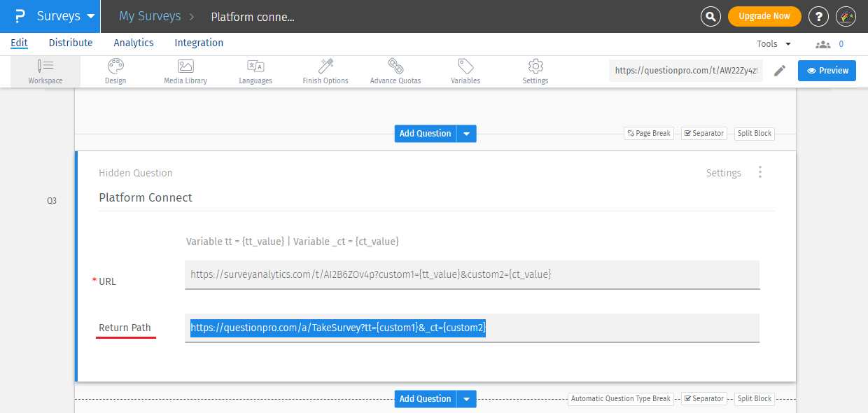Open Finish Options wand tool
868x413 pixels.
pyautogui.click(x=325, y=71)
